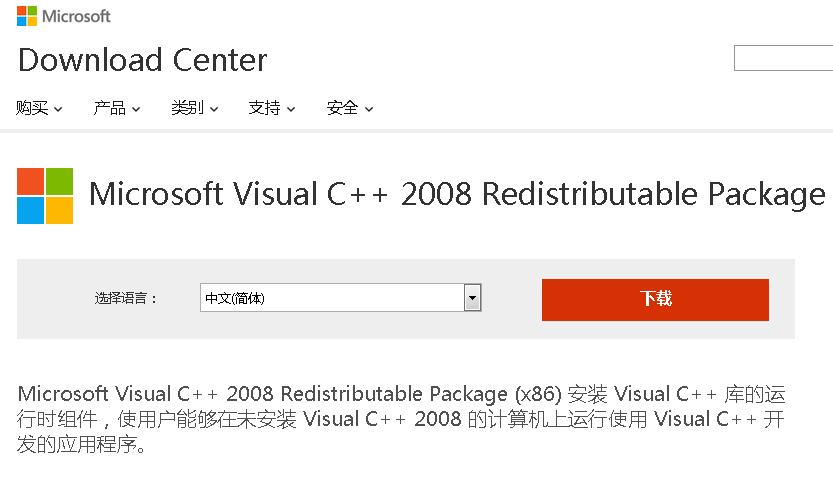Click the Microsoft wordmark text

coord(76,17)
